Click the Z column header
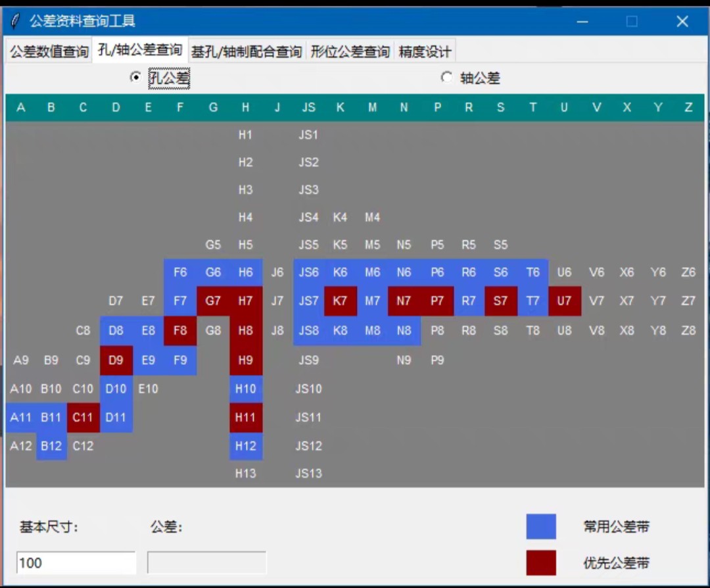The height and width of the screenshot is (588, 710). point(688,107)
